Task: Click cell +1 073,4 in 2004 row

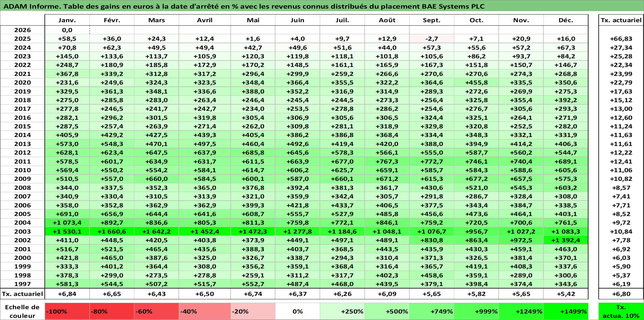Action: pos(67,222)
